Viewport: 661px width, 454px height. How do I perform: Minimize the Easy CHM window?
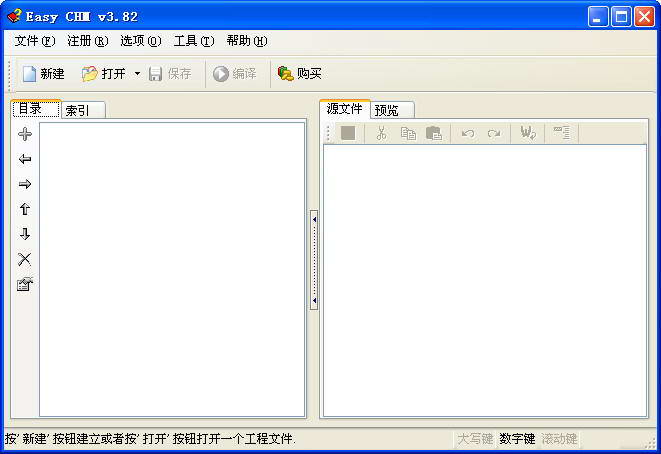click(598, 17)
